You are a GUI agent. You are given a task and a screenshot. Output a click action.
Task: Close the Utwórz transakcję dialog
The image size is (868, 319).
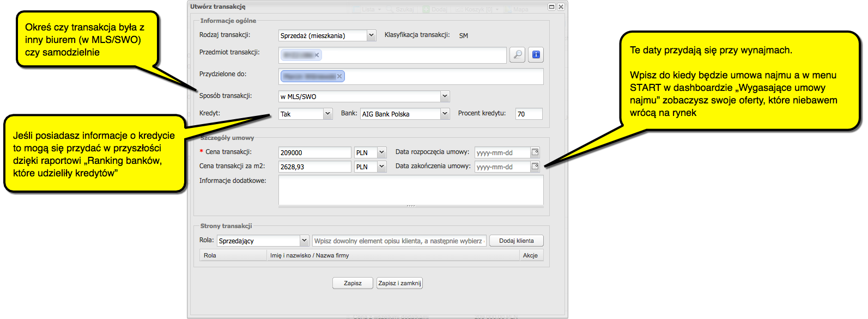point(561,7)
